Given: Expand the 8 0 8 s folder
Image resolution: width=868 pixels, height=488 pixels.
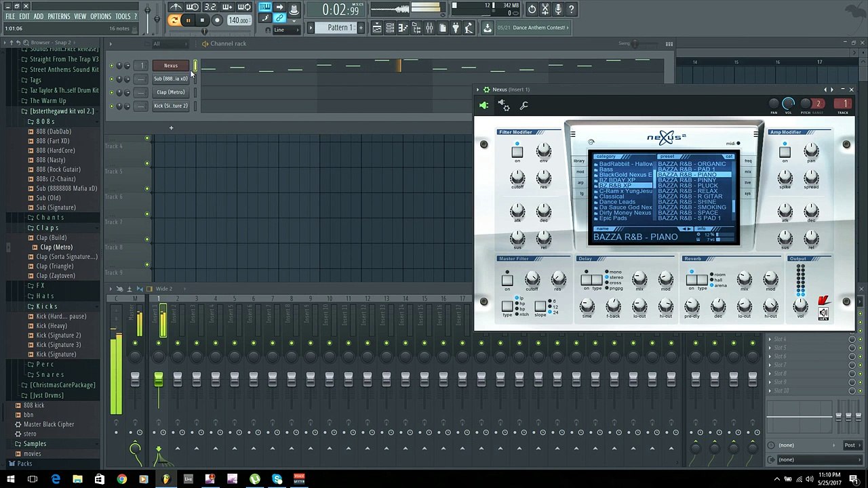Looking at the screenshot, I should coord(45,121).
